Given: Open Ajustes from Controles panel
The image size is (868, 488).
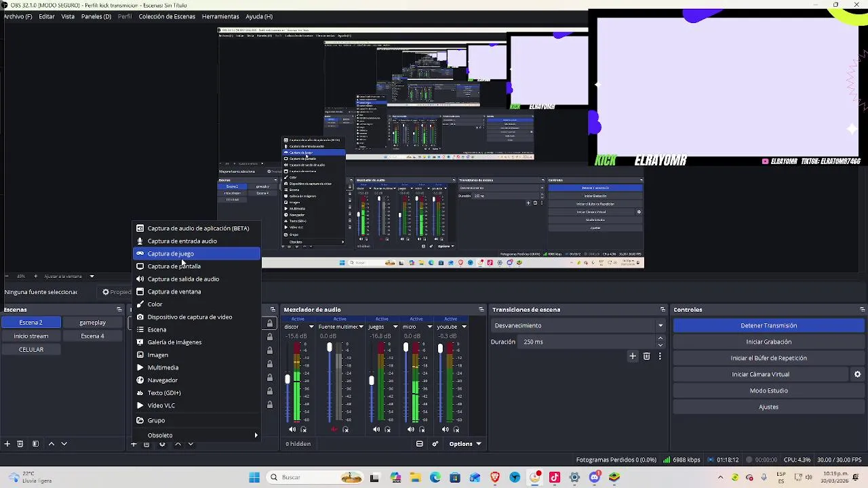Looking at the screenshot, I should [x=768, y=407].
